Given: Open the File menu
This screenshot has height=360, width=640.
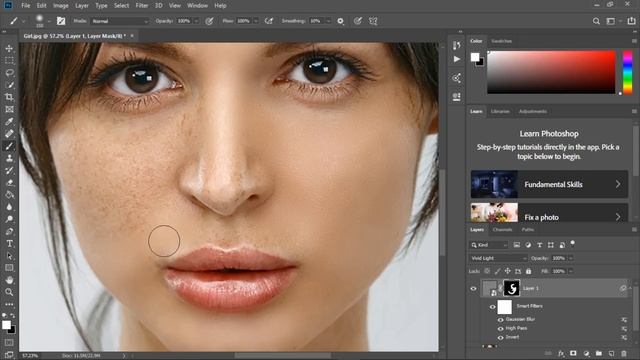Looking at the screenshot, I should click(x=26, y=6).
